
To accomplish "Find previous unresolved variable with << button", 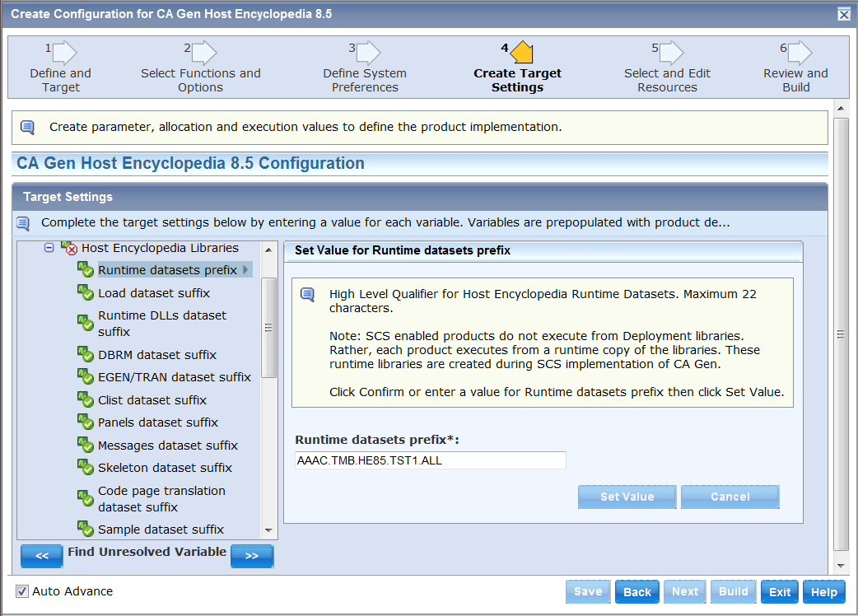I will click(x=42, y=556).
